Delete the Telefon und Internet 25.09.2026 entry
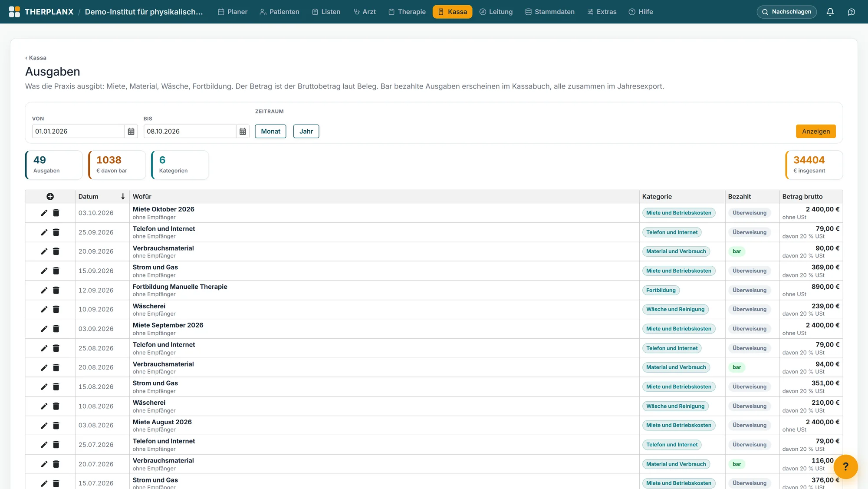 pyautogui.click(x=56, y=232)
